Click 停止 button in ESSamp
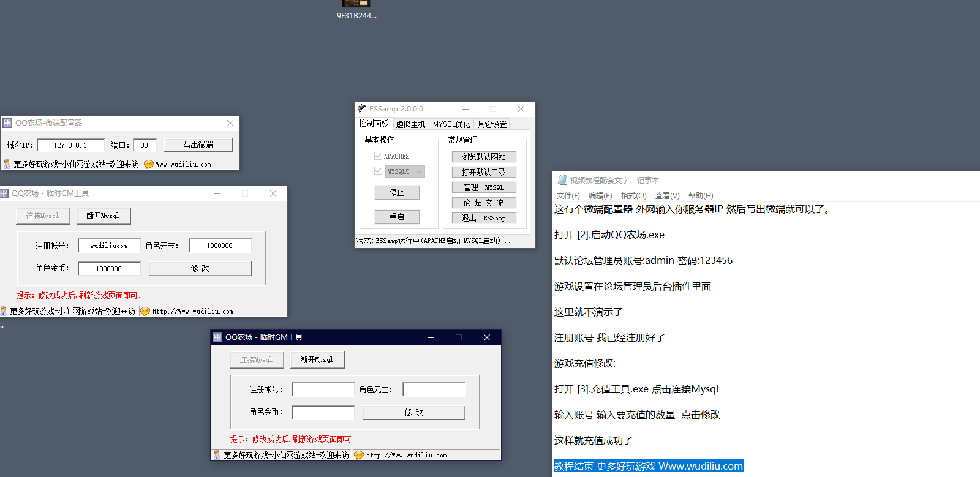 (397, 192)
